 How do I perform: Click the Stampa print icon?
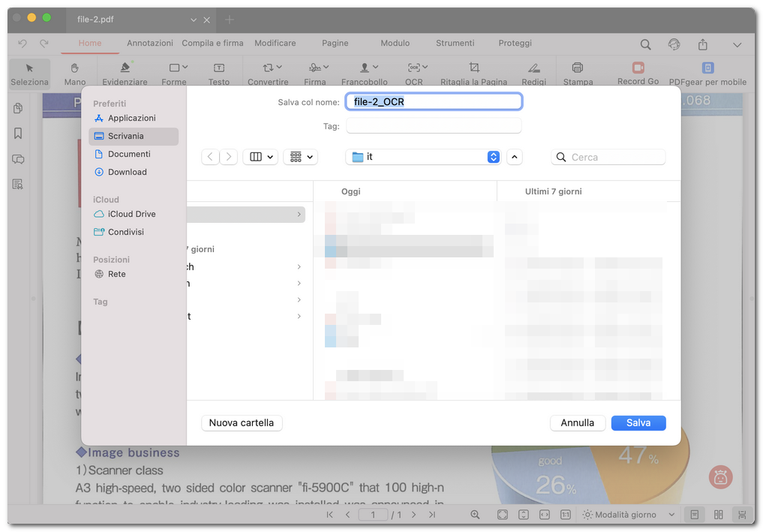(578, 71)
